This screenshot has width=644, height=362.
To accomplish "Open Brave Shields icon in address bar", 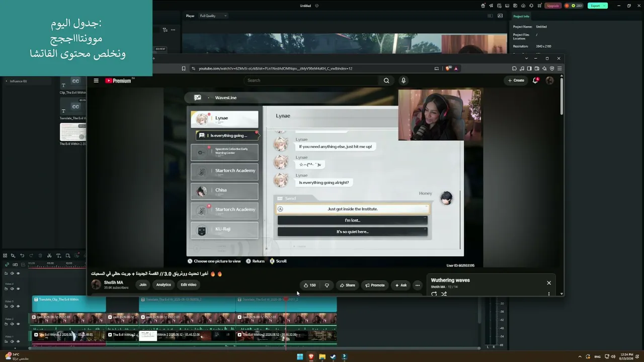I will [x=448, y=68].
